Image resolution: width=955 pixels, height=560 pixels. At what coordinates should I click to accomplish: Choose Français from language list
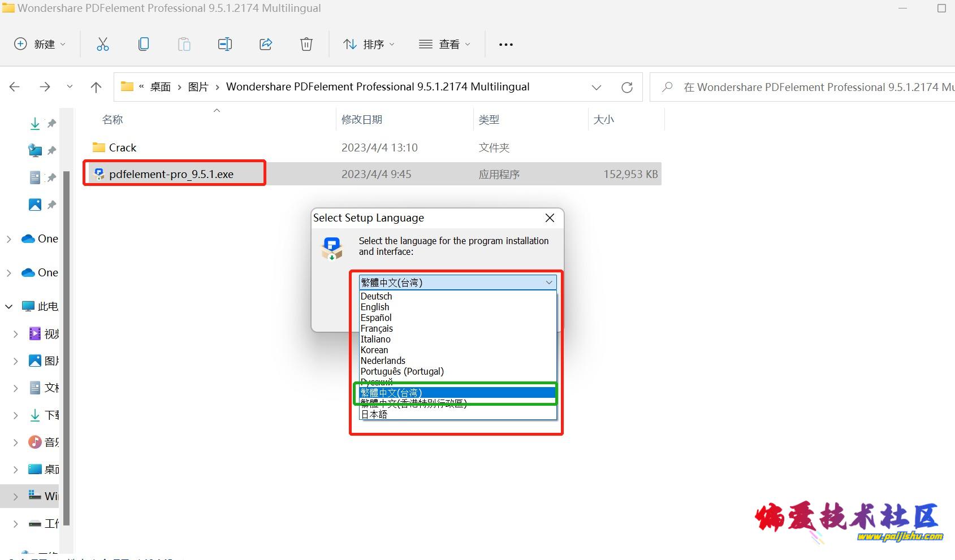point(458,328)
